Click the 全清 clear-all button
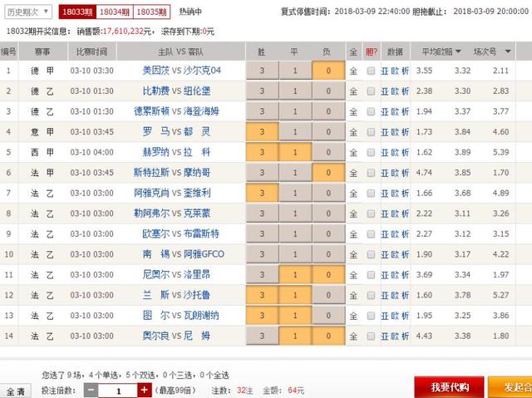532x398 pixels. [16, 391]
